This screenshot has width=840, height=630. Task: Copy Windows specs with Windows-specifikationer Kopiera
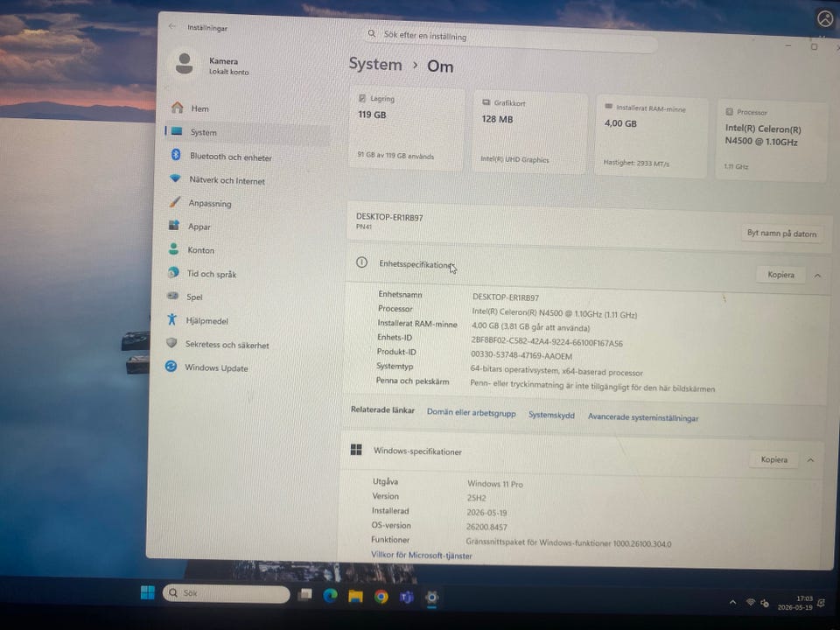pyautogui.click(x=774, y=459)
